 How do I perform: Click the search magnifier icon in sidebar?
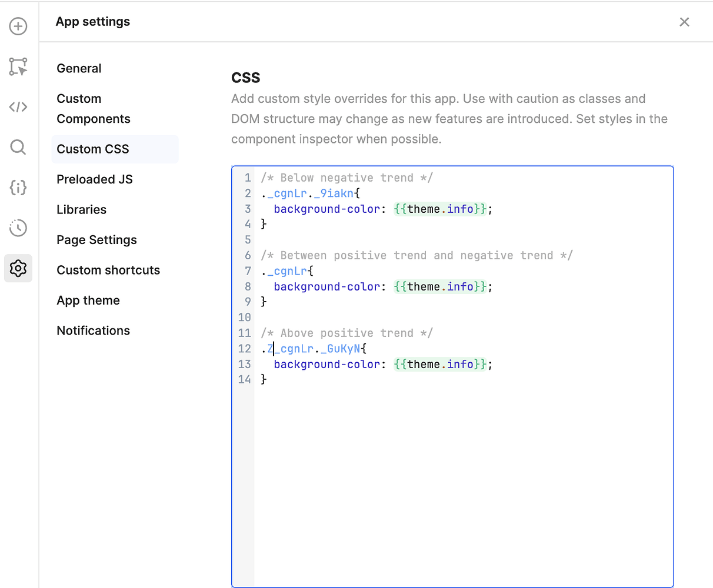pos(18,147)
